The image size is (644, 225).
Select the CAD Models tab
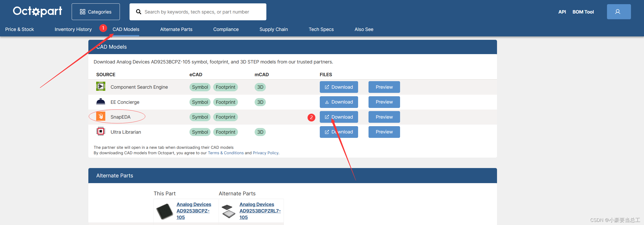tap(126, 29)
